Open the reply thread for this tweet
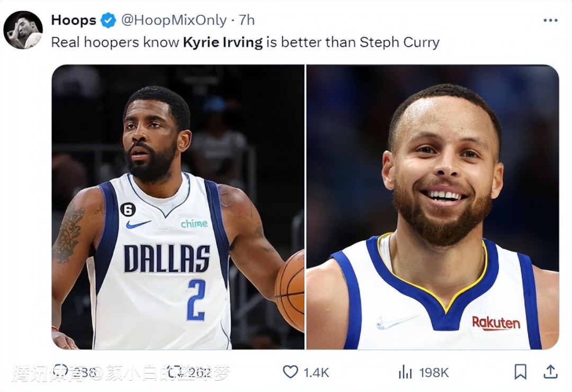Image resolution: width=572 pixels, height=392 pixels. click(x=60, y=372)
